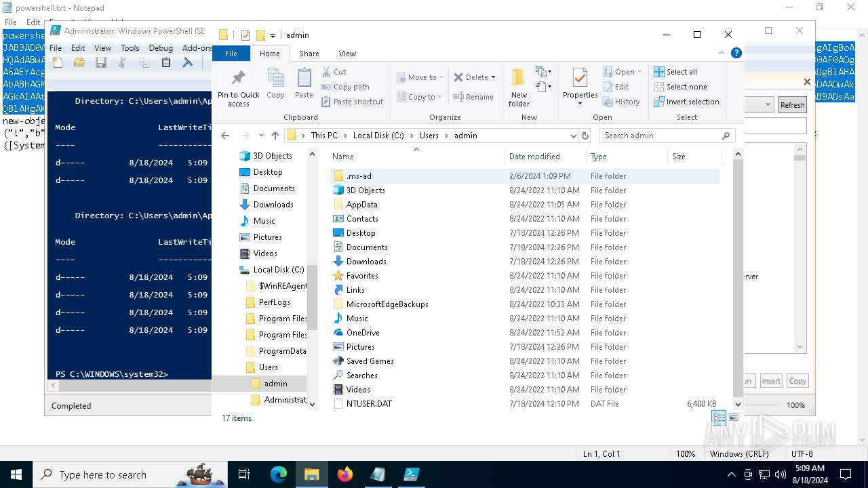Screen dimensions: 868x488
Task: Open Debug menu in PowerShell ISE
Action: pos(161,48)
